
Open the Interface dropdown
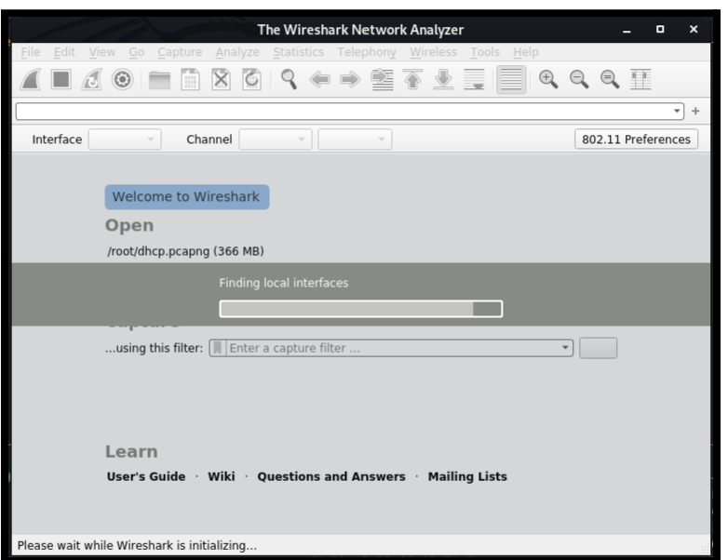[x=125, y=140]
